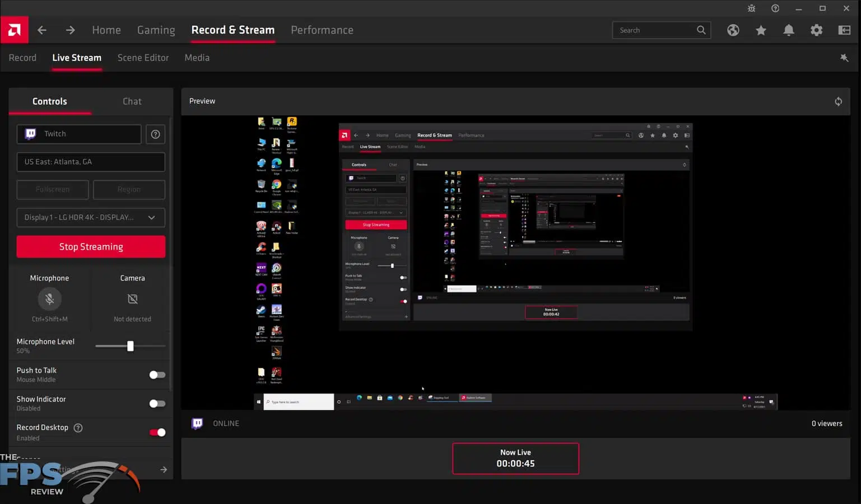Click the Ctrl+Shift+M hotkey label

(50, 319)
